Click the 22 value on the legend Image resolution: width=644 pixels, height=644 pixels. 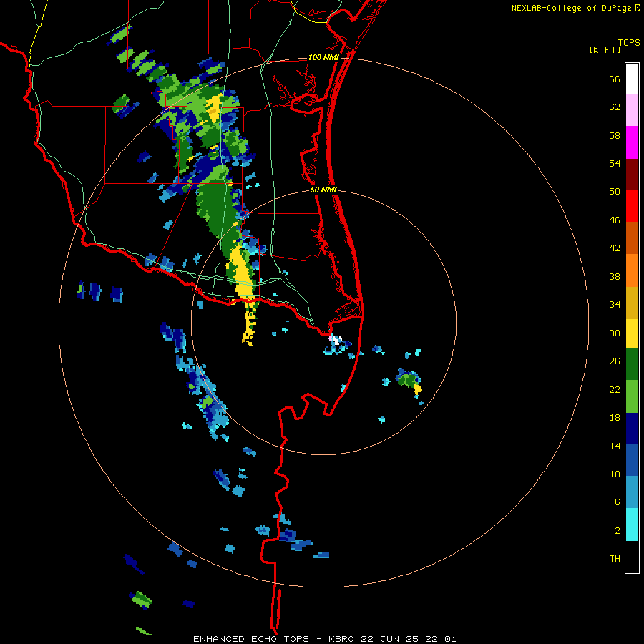[x=615, y=390]
